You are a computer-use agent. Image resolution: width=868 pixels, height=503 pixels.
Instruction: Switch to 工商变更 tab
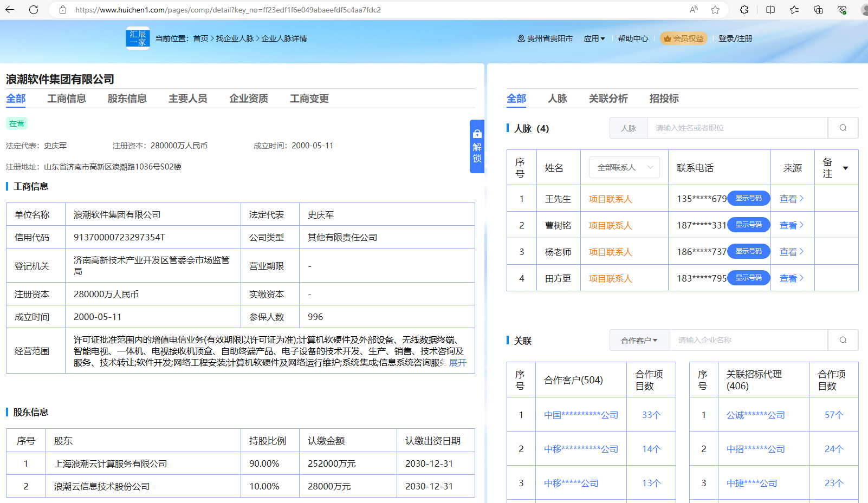tap(309, 99)
